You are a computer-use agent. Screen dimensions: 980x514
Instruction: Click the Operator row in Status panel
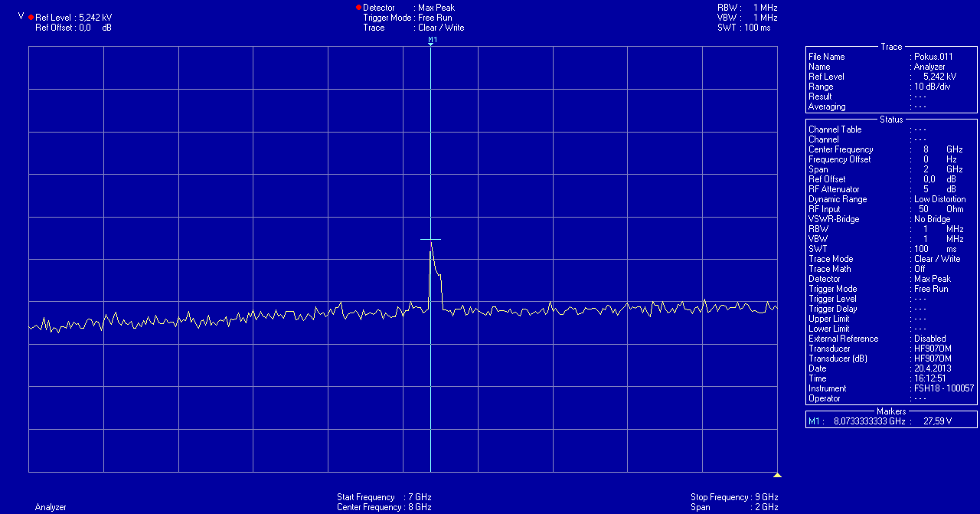(x=867, y=398)
